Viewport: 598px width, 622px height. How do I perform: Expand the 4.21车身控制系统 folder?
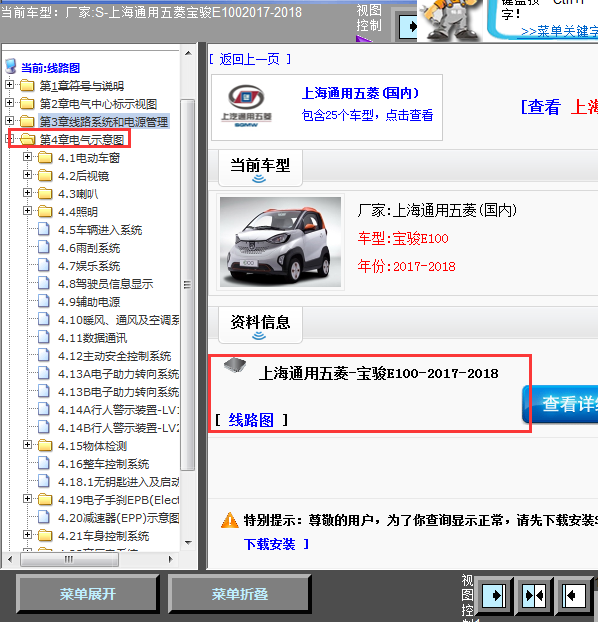[x=27, y=535]
